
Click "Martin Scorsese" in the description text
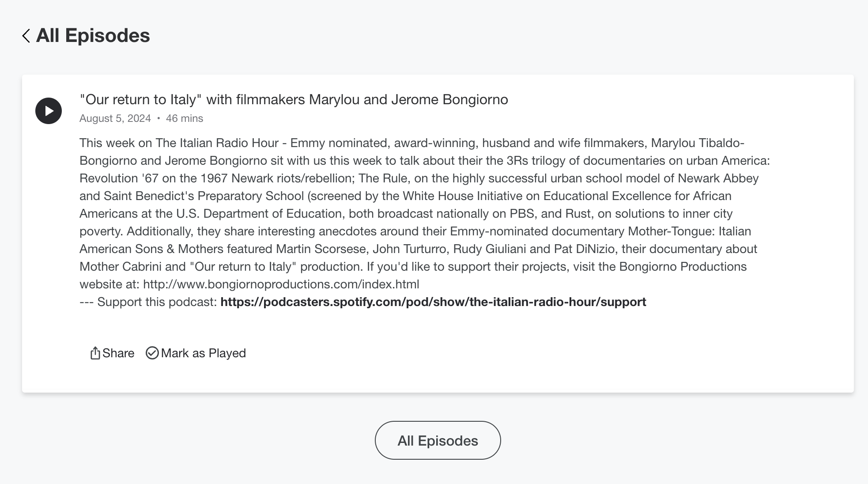pyautogui.click(x=321, y=249)
